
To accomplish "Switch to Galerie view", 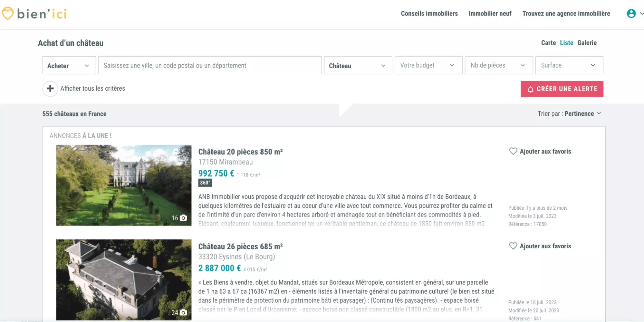I will (x=587, y=43).
